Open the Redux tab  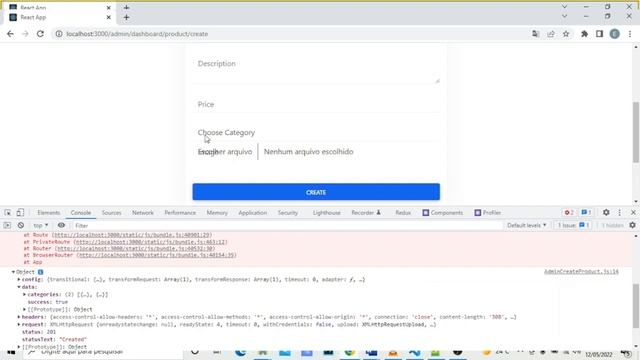point(403,213)
